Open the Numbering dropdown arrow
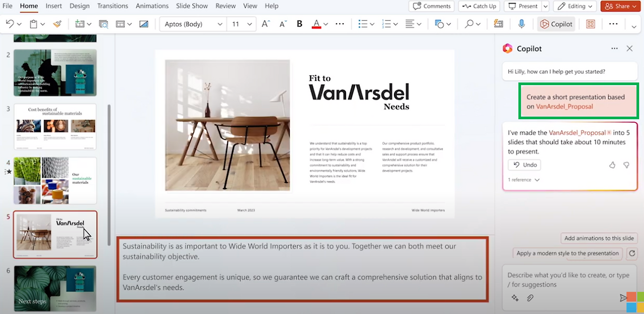 [x=396, y=24]
